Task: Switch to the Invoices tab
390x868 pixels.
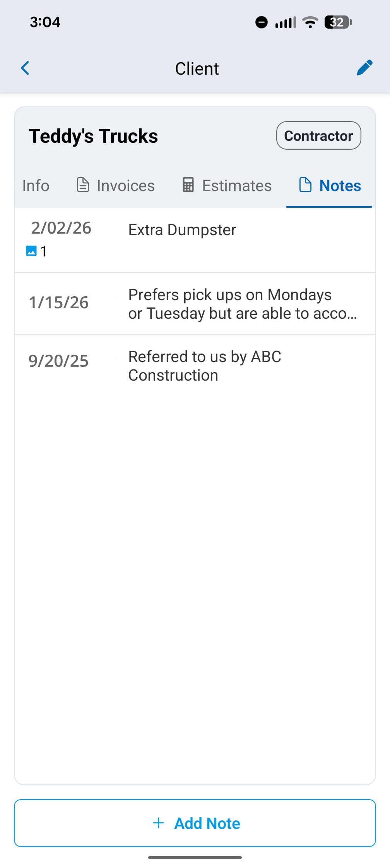Action: click(115, 186)
